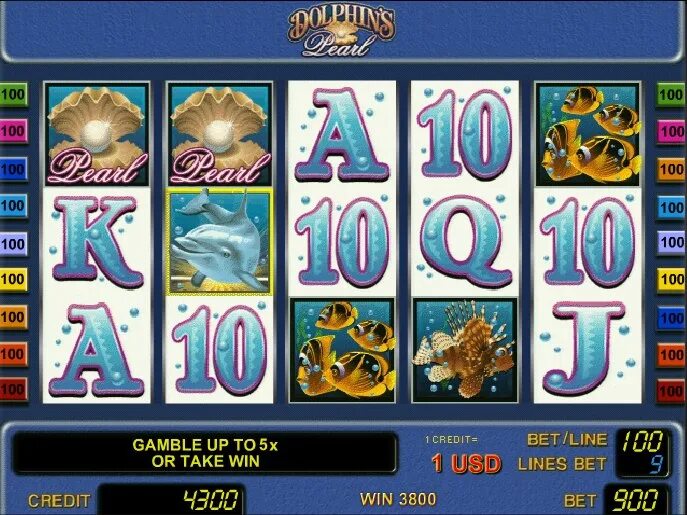Click the Credit display showing 4300
Viewport: 687px width, 515px height.
pos(172,500)
